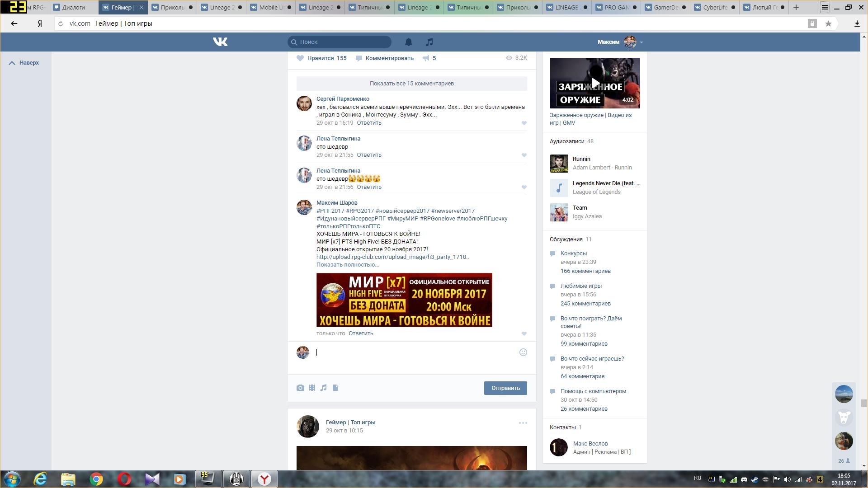The height and width of the screenshot is (488, 868).
Task: Click the VK notifications bell icon
Action: tap(408, 42)
